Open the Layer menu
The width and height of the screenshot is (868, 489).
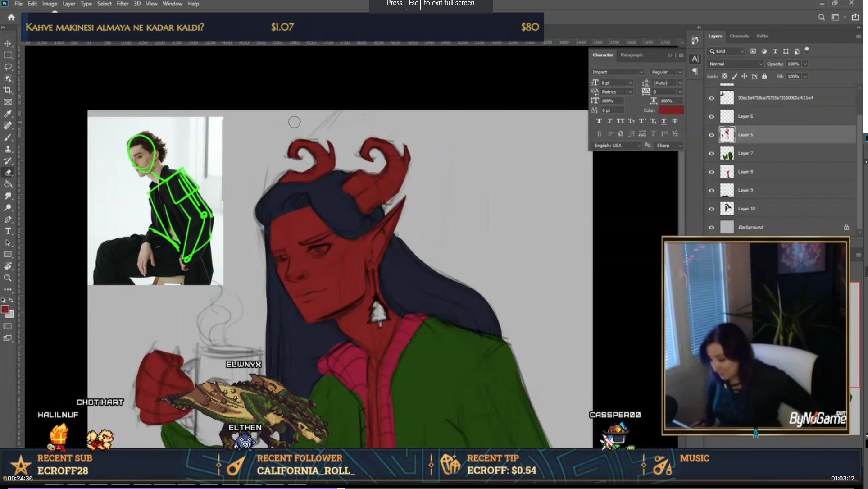point(68,4)
